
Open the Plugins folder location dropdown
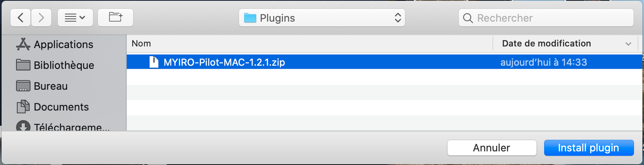coord(322,18)
